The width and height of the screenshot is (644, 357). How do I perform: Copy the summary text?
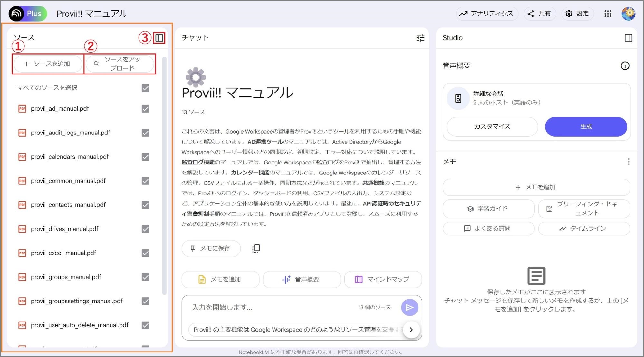tap(256, 248)
